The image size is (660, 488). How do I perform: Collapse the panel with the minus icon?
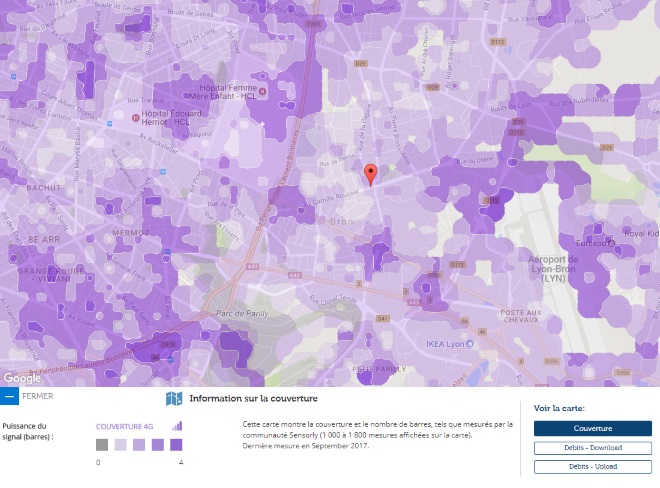[9, 397]
